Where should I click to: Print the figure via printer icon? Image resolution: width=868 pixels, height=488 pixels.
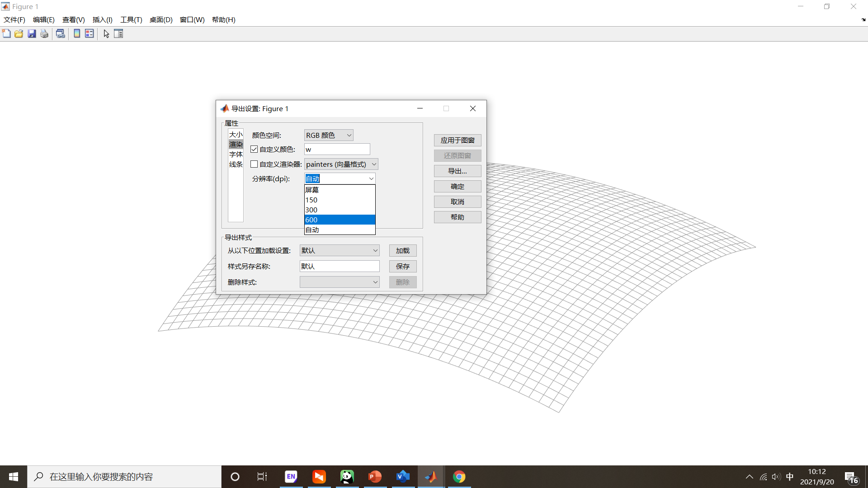(44, 33)
